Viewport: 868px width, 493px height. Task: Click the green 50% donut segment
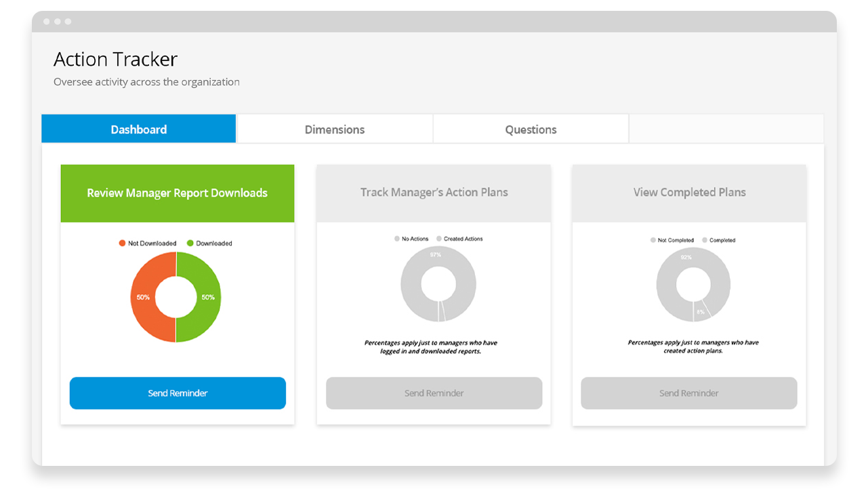click(x=209, y=297)
